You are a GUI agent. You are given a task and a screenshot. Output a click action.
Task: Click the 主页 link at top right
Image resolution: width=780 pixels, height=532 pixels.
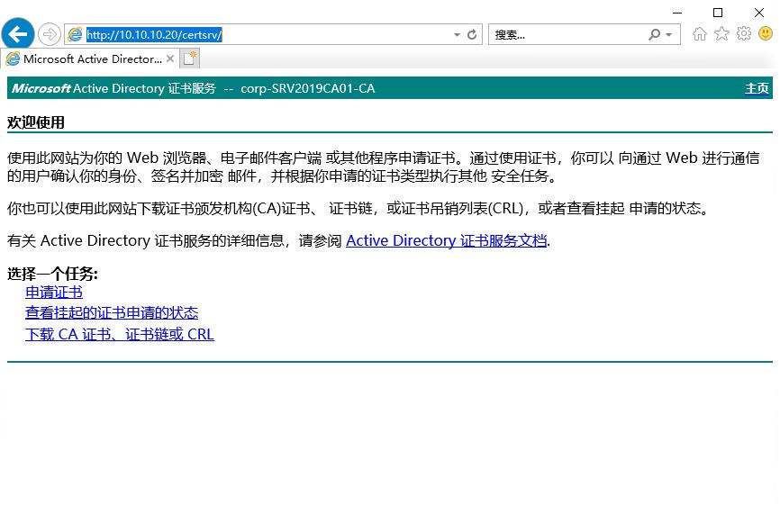757,88
